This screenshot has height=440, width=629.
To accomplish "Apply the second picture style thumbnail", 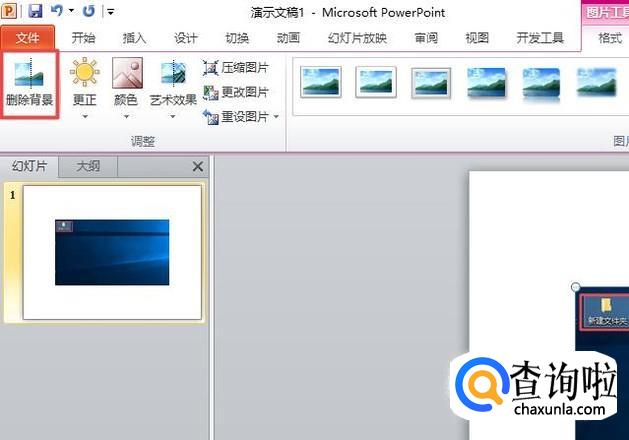I will click(x=376, y=82).
